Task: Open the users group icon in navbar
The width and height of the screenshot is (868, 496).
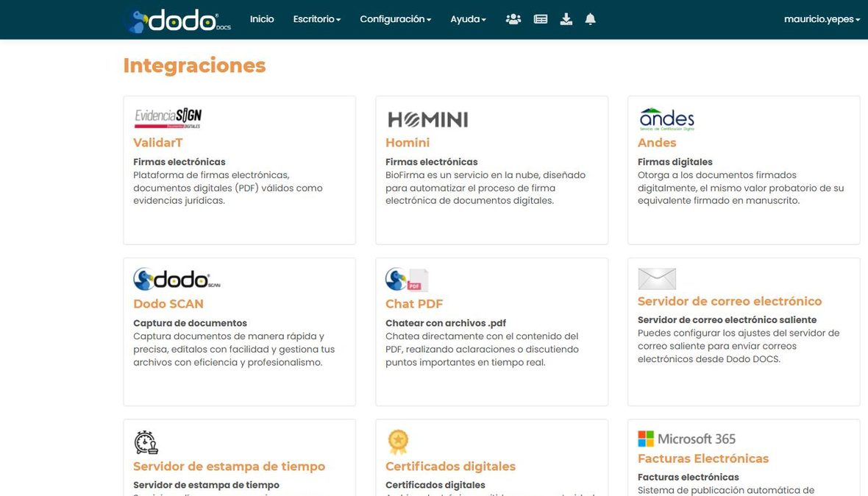Action: [x=513, y=19]
